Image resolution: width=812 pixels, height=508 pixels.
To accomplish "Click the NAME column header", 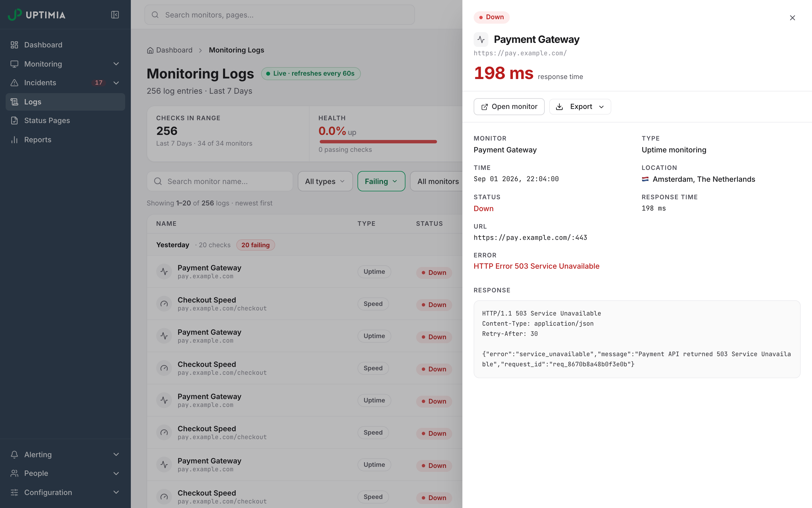I will 166,224.
